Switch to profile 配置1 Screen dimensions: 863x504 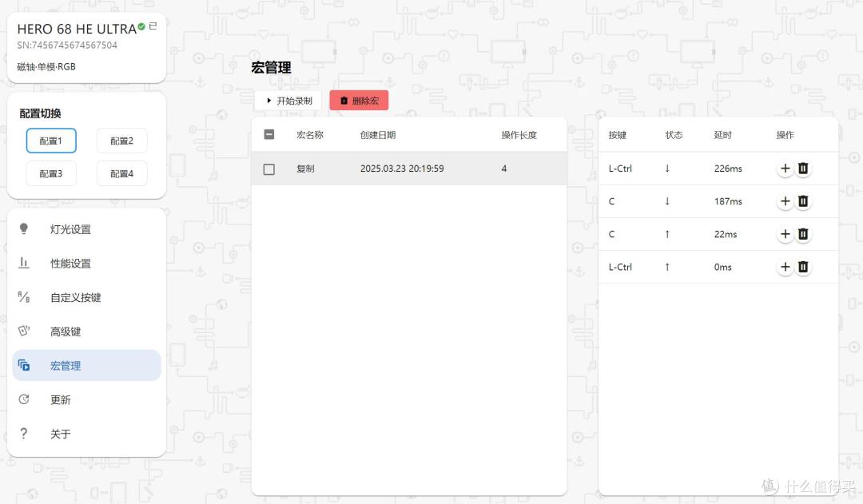click(51, 141)
